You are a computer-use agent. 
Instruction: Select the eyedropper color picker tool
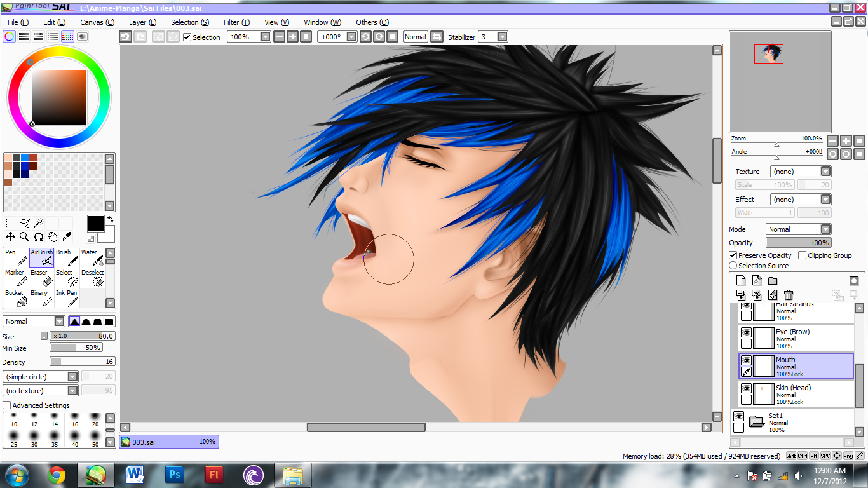coord(65,237)
